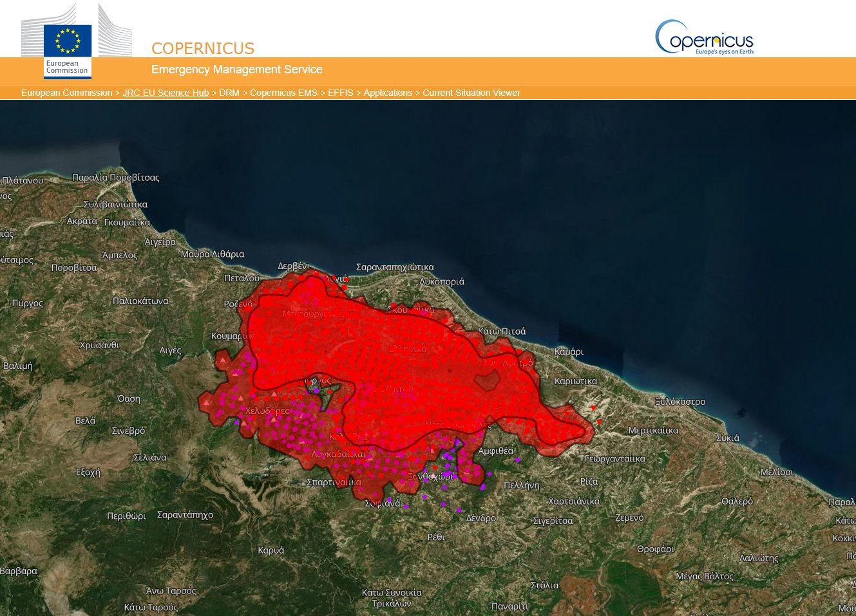Click the Ρέθι map label
The width and height of the screenshot is (856, 616).
(x=436, y=537)
